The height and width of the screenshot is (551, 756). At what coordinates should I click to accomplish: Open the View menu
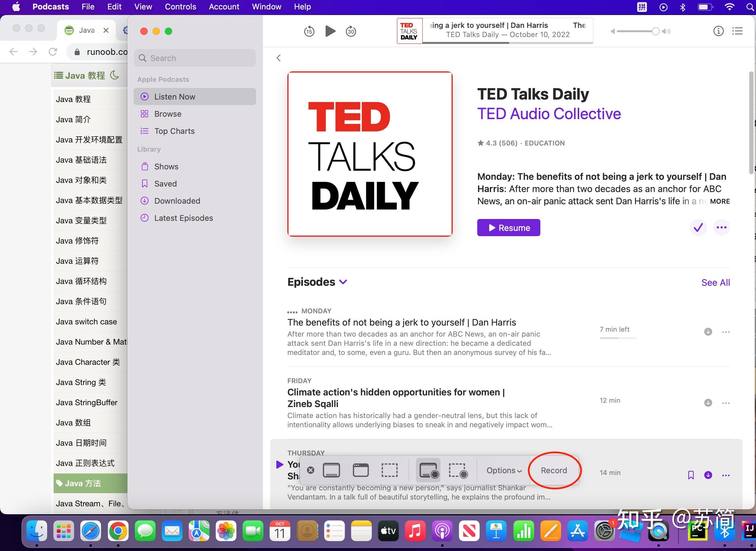(143, 7)
